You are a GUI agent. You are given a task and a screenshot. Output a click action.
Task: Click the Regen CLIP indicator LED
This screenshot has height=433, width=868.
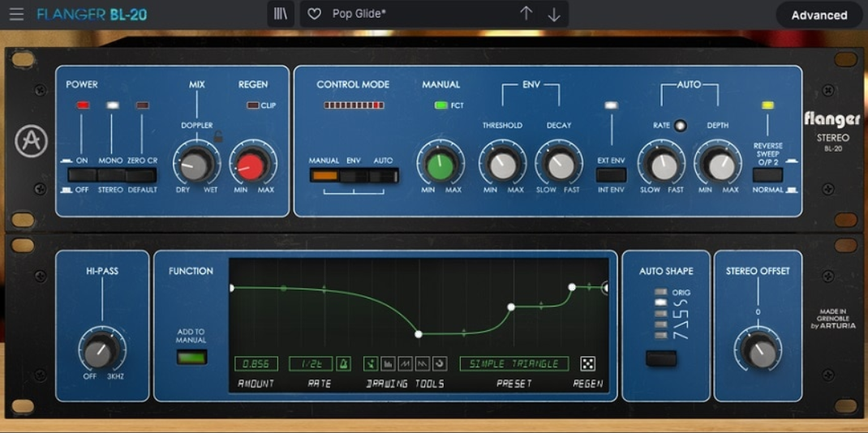point(253,105)
